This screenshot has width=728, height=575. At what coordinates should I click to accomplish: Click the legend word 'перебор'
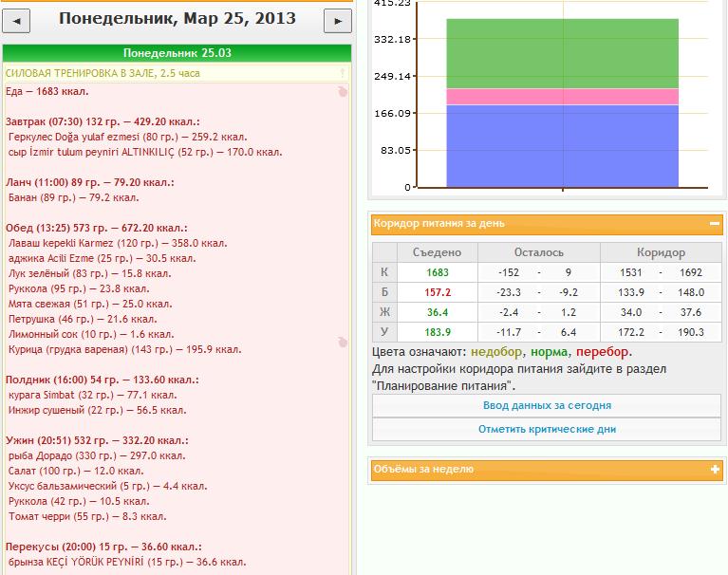point(602,352)
